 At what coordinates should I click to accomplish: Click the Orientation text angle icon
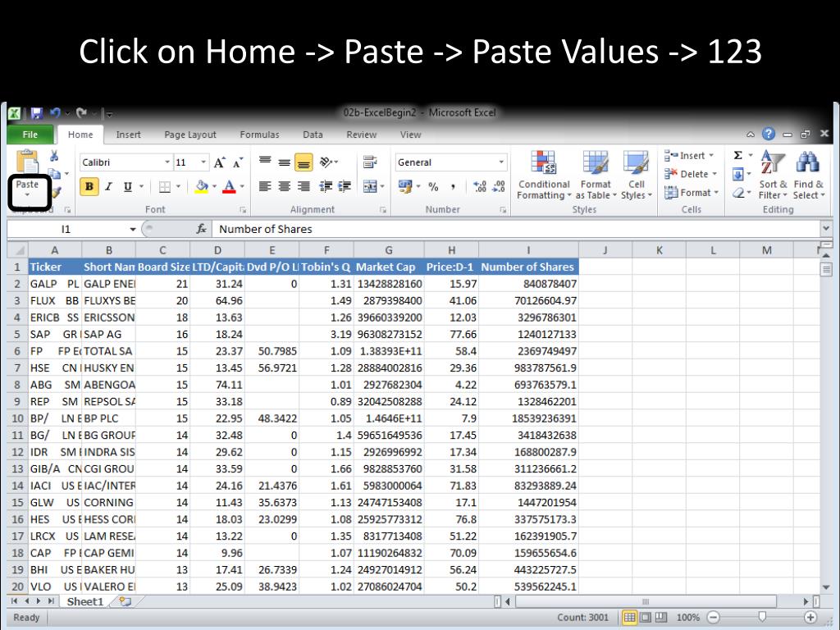326,162
